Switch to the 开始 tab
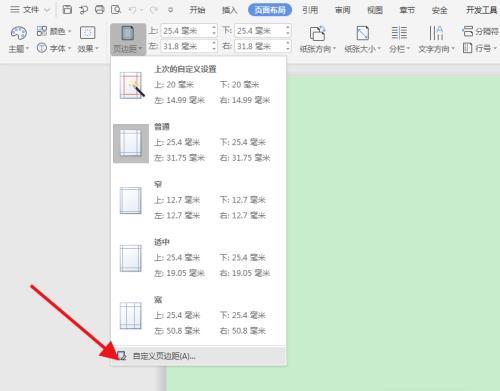The width and height of the screenshot is (500, 391). tap(197, 10)
